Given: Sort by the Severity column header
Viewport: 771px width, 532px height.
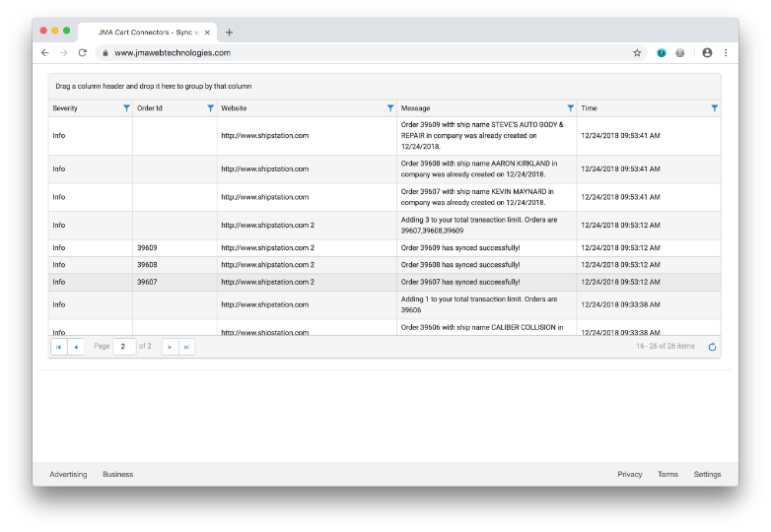Looking at the screenshot, I should click(x=65, y=108).
